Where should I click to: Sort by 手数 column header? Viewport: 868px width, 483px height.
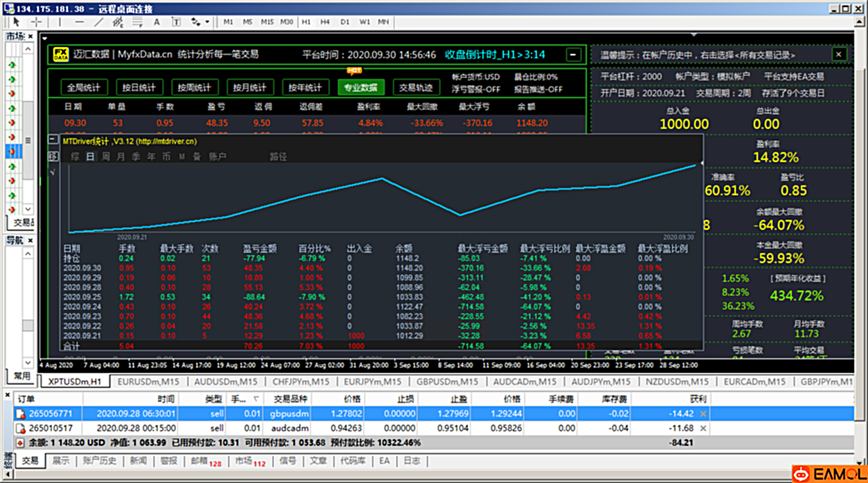point(246,399)
